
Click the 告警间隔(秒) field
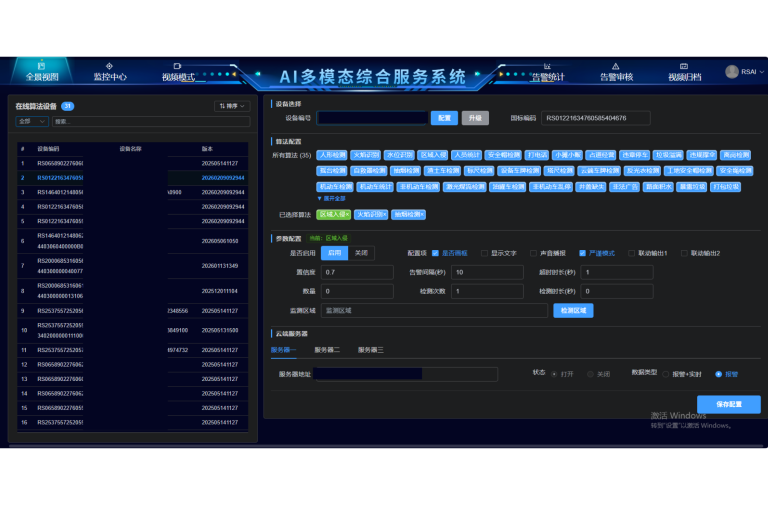487,272
